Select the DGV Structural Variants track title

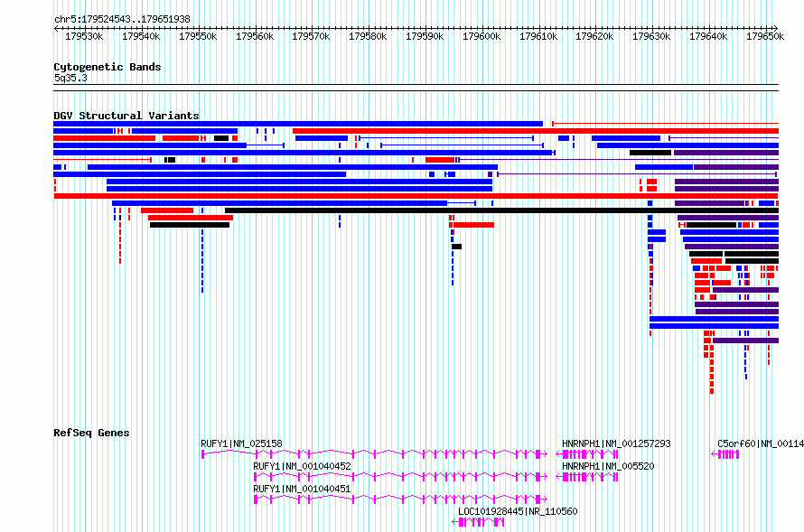126,116
